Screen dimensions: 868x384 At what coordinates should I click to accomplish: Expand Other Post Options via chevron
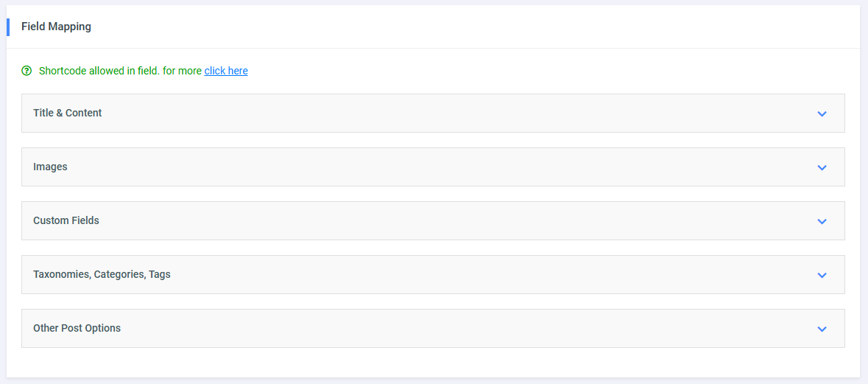[x=822, y=329]
